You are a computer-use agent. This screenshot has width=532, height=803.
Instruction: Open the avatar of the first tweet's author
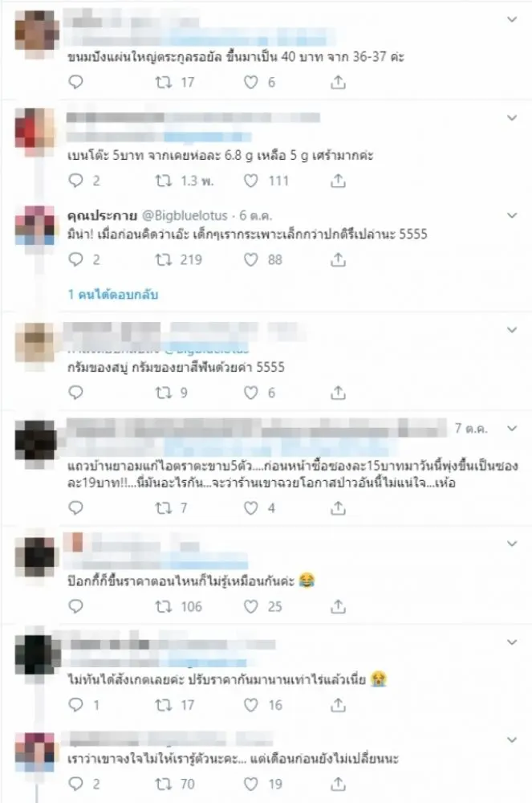35,30
